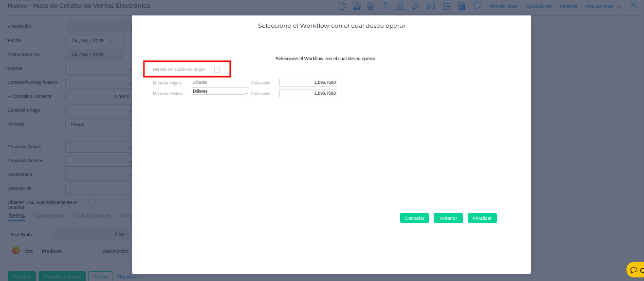The height and width of the screenshot is (281, 644).
Task: Close the form with the X icon
Action: click(x=634, y=5)
